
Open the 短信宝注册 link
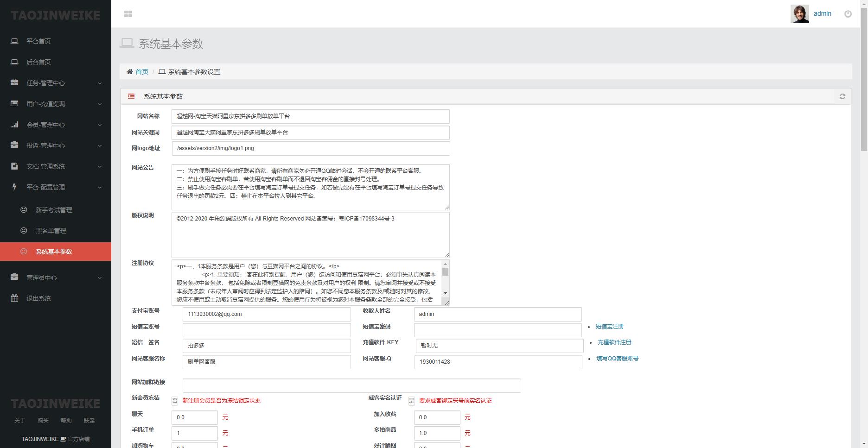pos(609,327)
